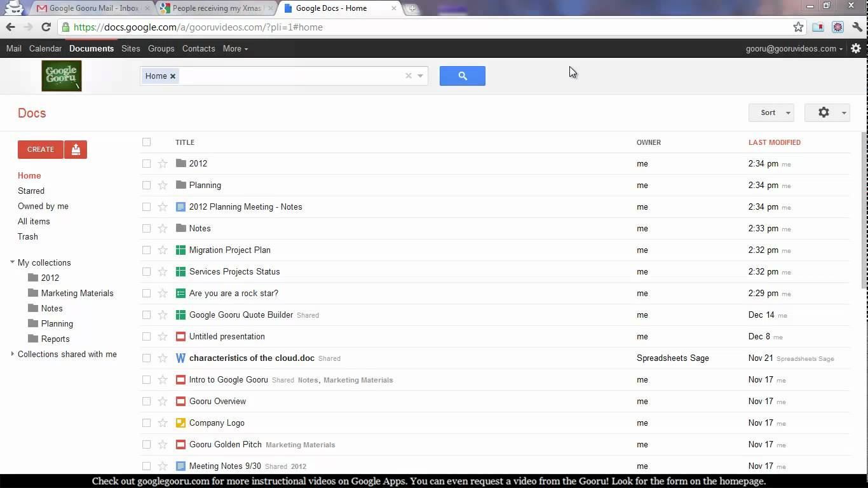Tick the select-all checkbox in header
Screen dimensions: 868x488
click(147, 142)
